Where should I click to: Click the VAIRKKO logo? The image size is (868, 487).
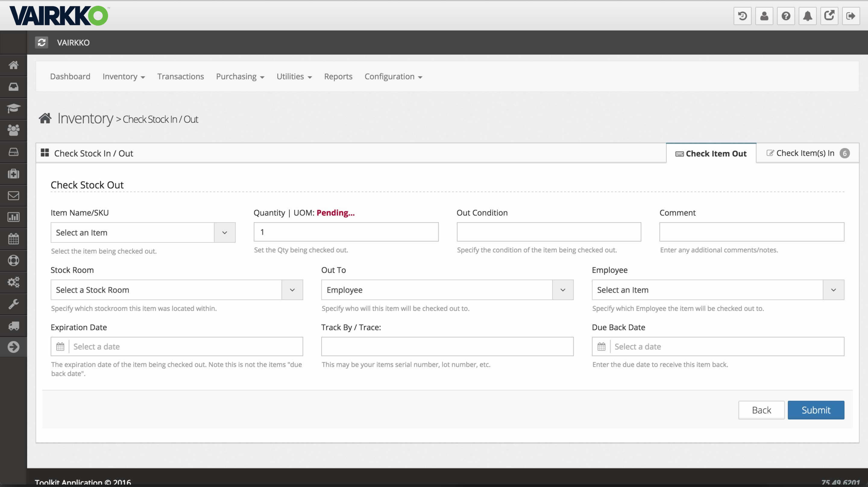point(59,16)
